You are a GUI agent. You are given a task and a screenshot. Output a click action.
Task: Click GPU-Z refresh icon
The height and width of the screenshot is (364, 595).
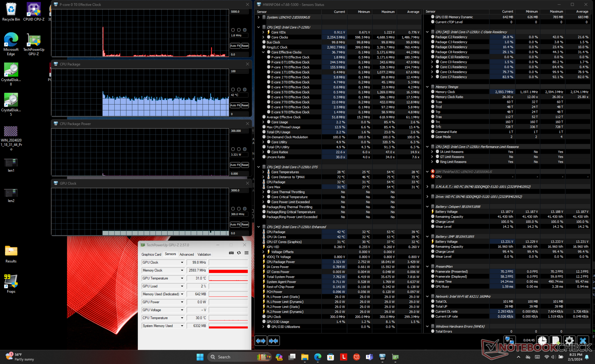coord(239,253)
